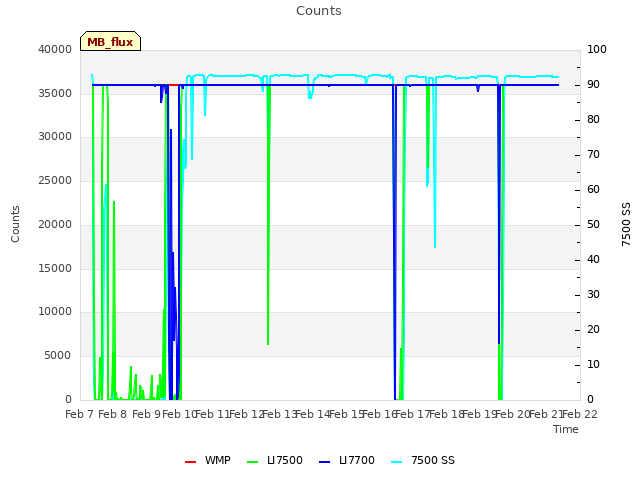This screenshot has height=480, width=640.
Task: Click the 90 right axis tick label
Action: [x=593, y=84]
